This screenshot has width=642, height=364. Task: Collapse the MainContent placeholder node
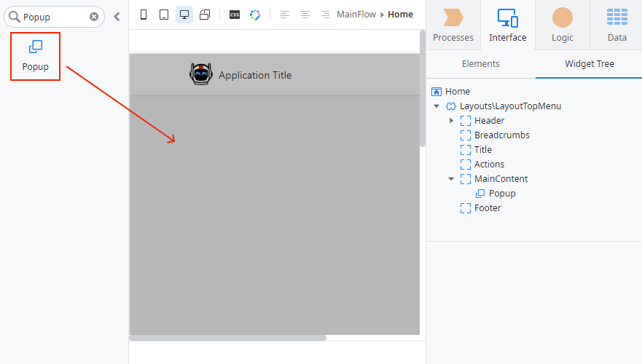tap(451, 179)
